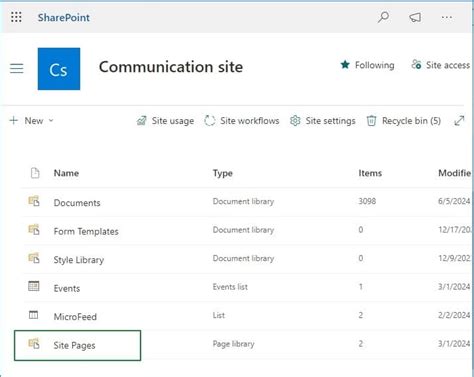Click the expand full-screen arrows icon
Screen dimensions: 474x377
[459, 121]
